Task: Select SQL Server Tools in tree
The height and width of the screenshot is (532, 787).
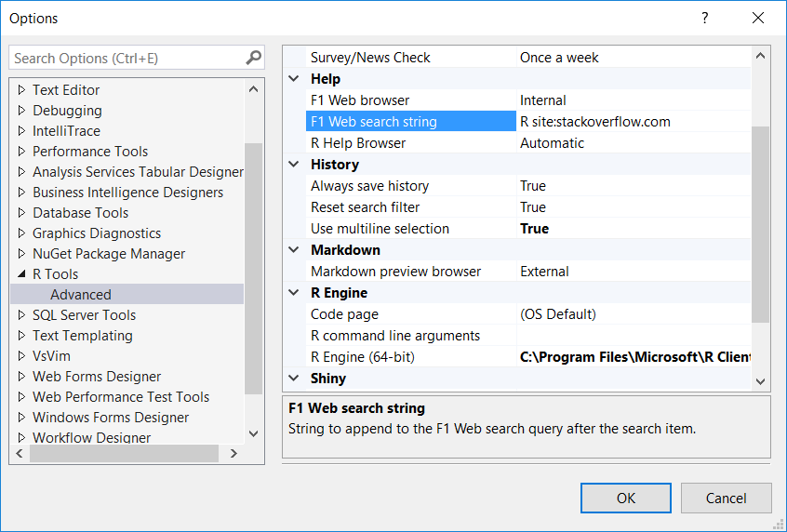Action: coord(85,314)
